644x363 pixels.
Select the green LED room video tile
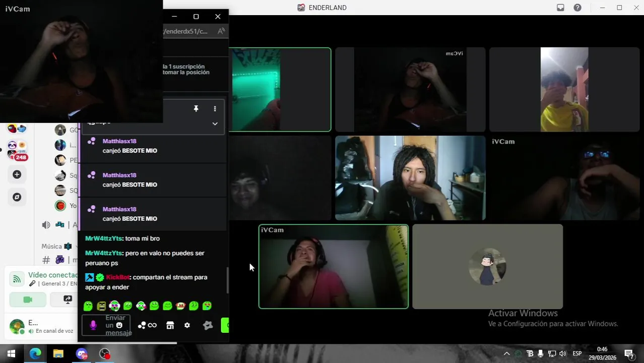click(280, 90)
